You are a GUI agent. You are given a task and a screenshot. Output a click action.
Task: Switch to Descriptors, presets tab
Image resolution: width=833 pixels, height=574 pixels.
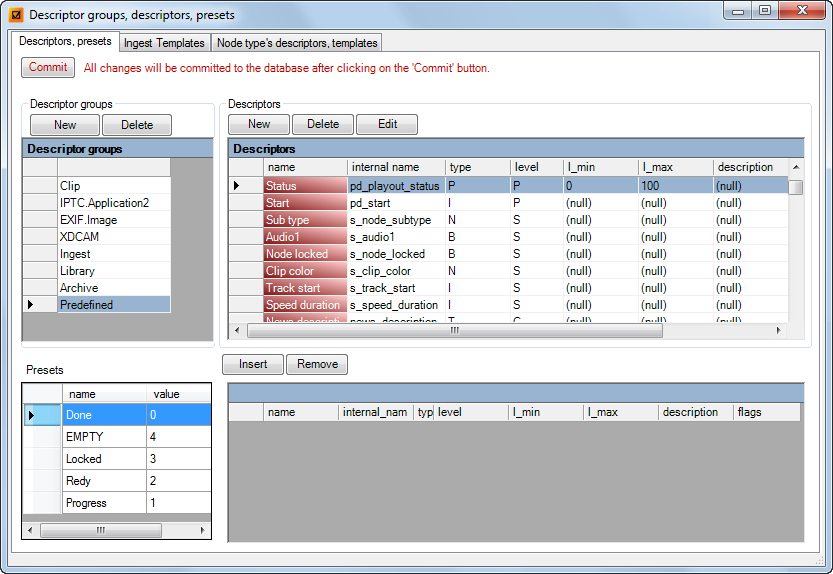coord(65,41)
